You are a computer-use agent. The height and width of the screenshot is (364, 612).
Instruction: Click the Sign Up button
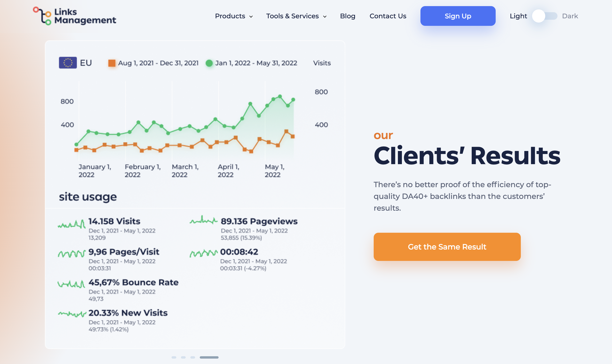(x=458, y=15)
